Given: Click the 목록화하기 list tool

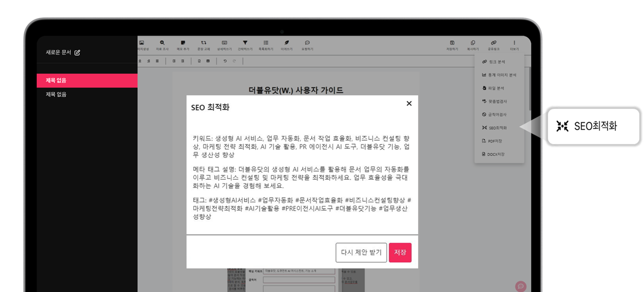Looking at the screenshot, I should coord(266,45).
